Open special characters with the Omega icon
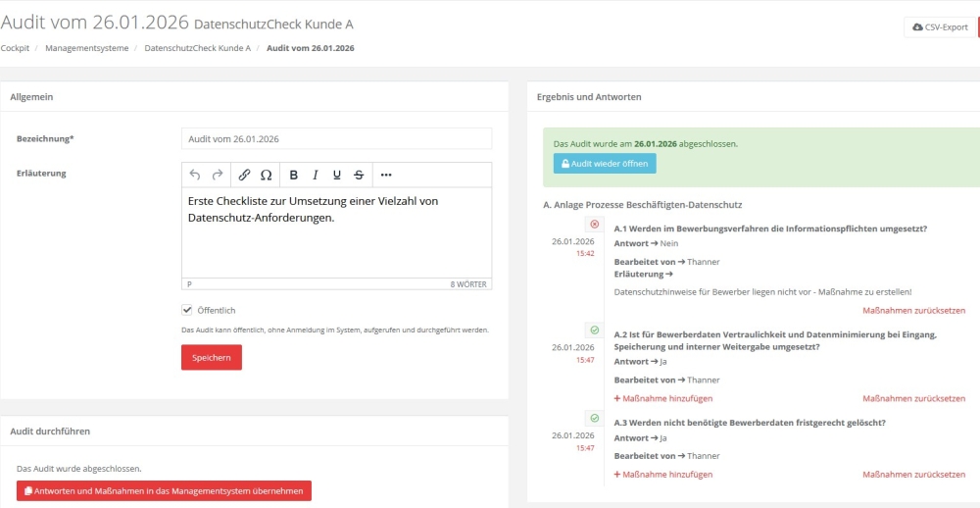 pos(266,175)
